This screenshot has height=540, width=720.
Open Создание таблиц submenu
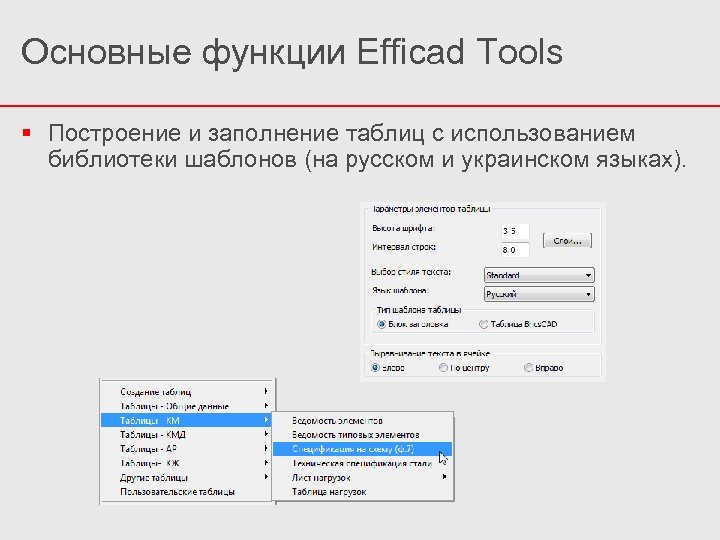point(186,392)
